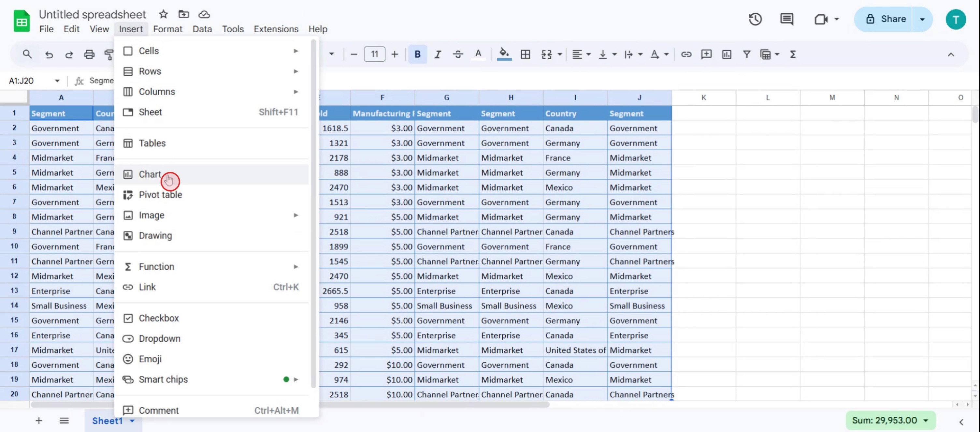
Task: Open the comments panel icon
Action: pos(786,19)
